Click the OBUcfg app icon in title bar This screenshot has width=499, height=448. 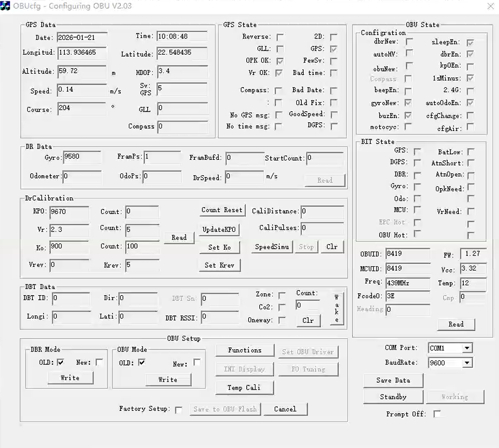click(x=5, y=6)
